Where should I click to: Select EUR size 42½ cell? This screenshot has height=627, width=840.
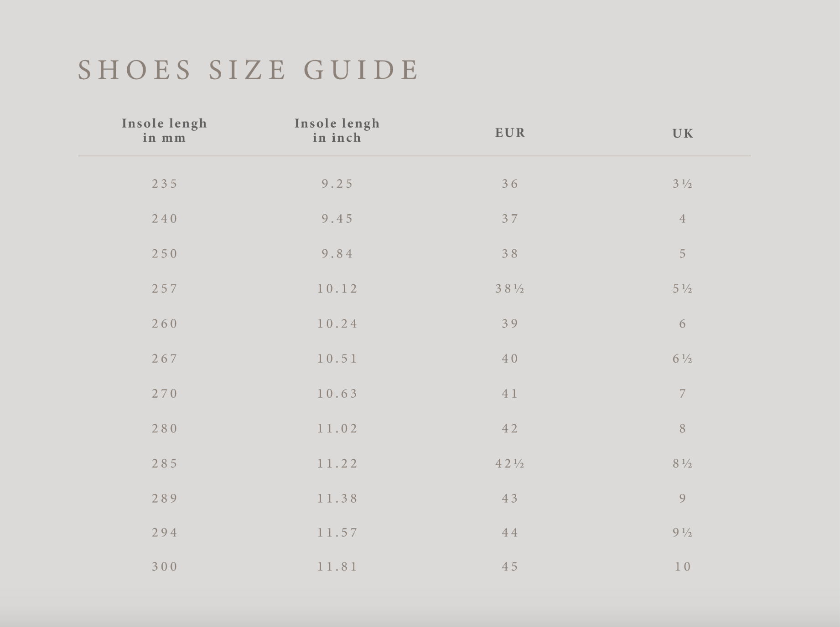(x=510, y=464)
